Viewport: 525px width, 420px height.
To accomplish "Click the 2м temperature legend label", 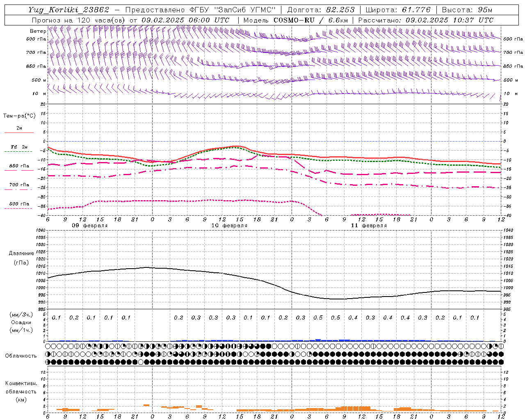I will click(x=19, y=128).
